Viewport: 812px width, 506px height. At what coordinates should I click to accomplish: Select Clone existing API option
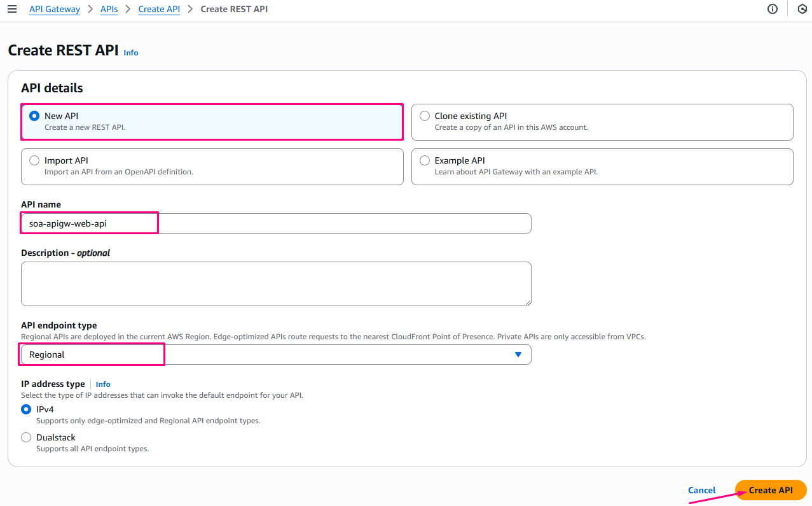pyautogui.click(x=425, y=116)
